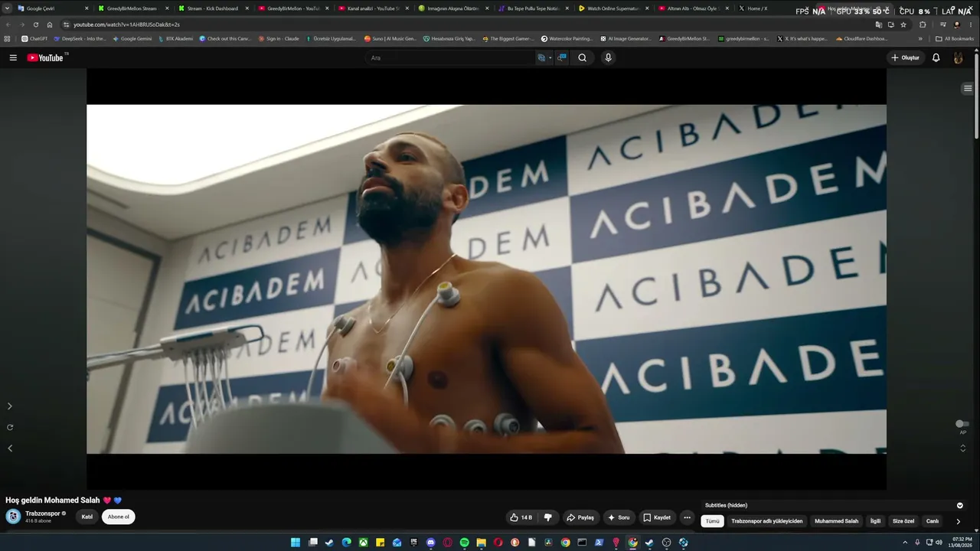Go to the YouTube home logo
Screen dimensions: 980x551
pyautogui.click(x=45, y=57)
